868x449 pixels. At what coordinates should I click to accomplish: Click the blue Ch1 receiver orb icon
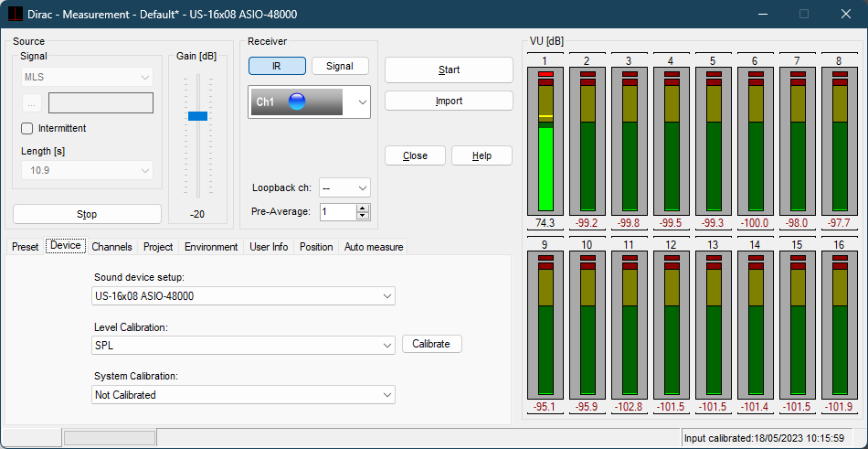pyautogui.click(x=297, y=102)
